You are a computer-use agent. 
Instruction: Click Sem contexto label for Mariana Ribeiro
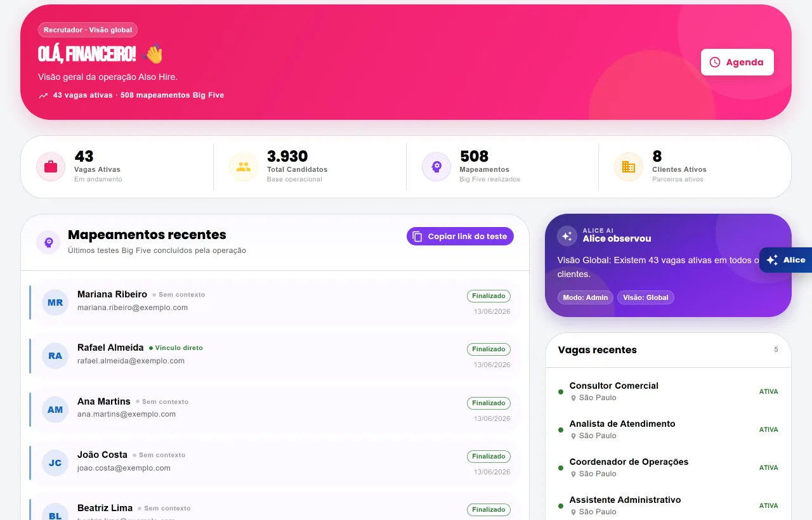(179, 295)
